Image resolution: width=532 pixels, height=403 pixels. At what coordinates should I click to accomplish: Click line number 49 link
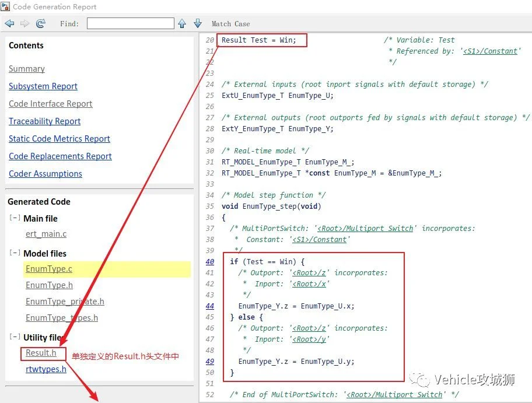tap(210, 362)
